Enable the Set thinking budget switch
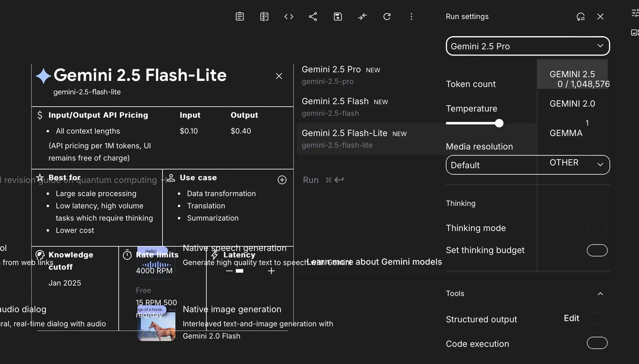639x364 pixels. tap(597, 250)
